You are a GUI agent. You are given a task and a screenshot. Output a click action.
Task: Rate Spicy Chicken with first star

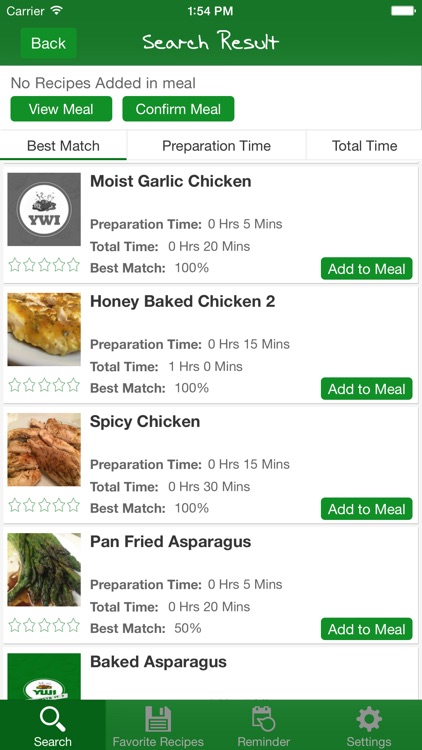(15, 505)
